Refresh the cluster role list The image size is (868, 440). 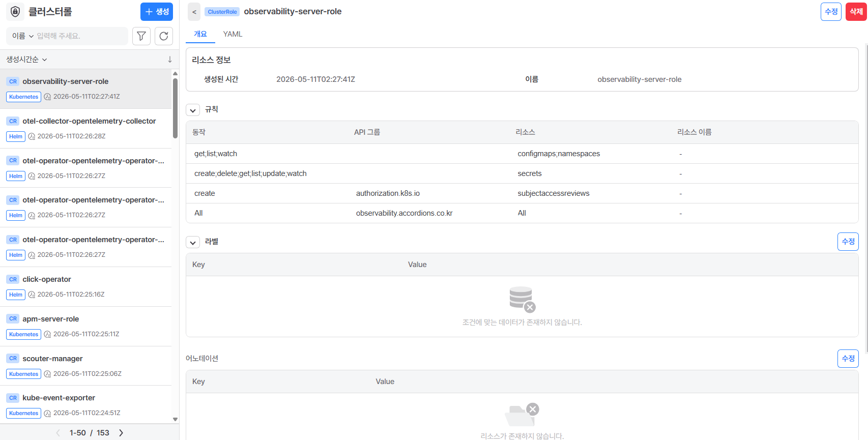(x=164, y=36)
